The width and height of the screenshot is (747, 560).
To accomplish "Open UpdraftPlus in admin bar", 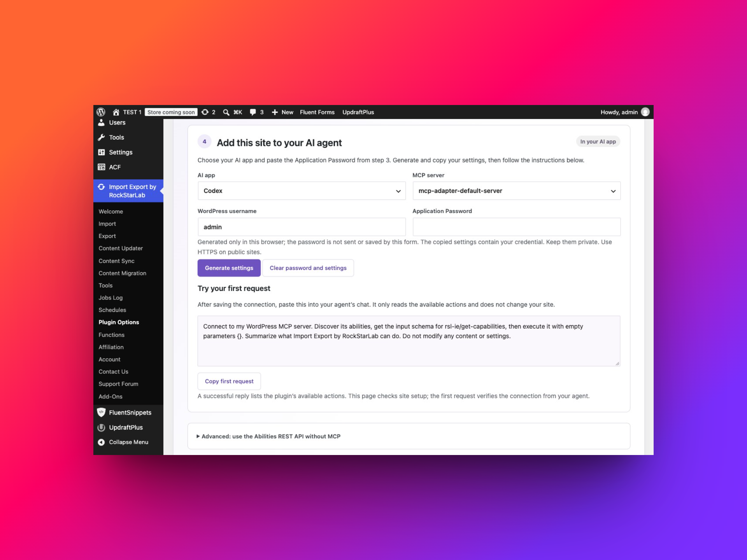I will [x=358, y=112].
